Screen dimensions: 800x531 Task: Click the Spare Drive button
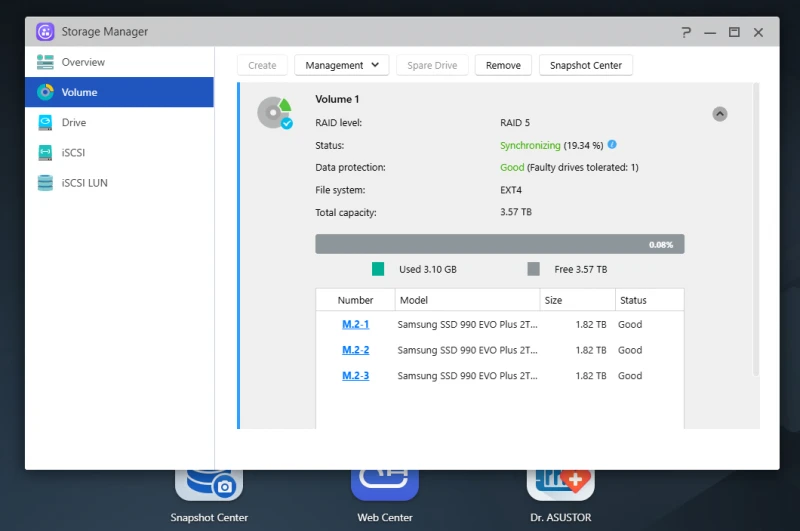[432, 65]
